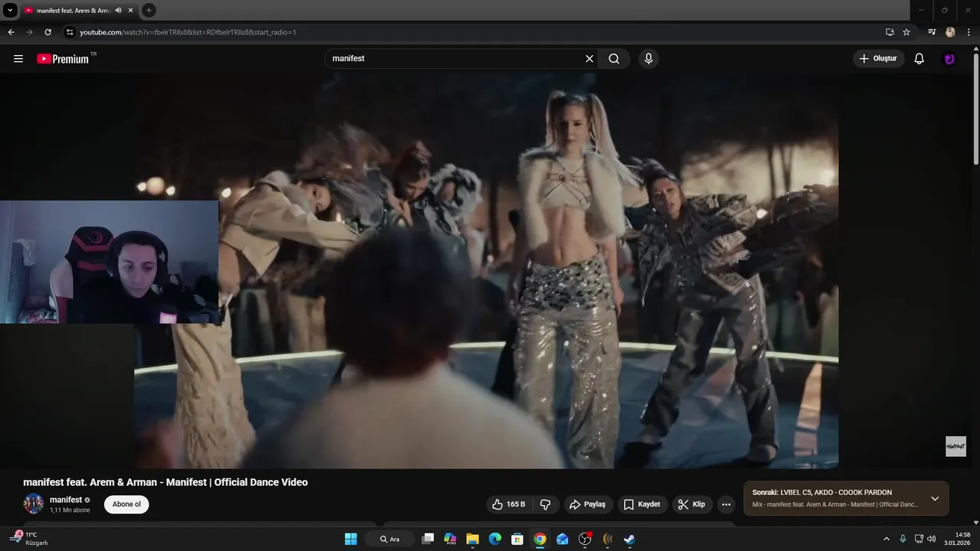Close the manifest YouTube tab
The width and height of the screenshot is (980, 551).
coord(131,11)
